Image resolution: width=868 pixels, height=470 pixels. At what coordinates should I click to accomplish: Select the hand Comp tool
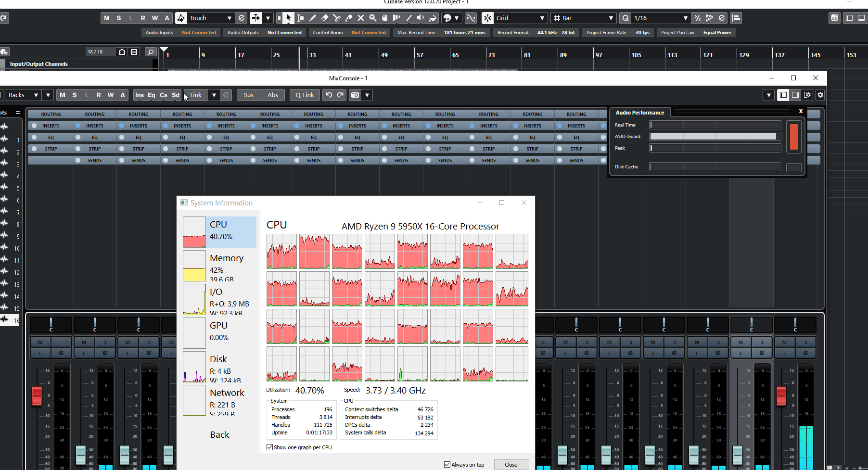[385, 18]
